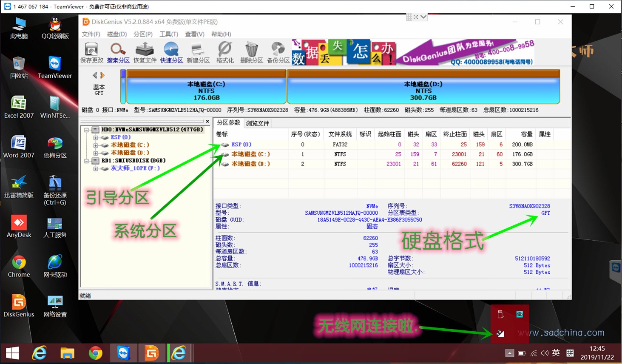Click the Recover Files (恢复文件) toolbar icon
Image resolution: width=622 pixels, height=364 pixels.
tap(145, 53)
